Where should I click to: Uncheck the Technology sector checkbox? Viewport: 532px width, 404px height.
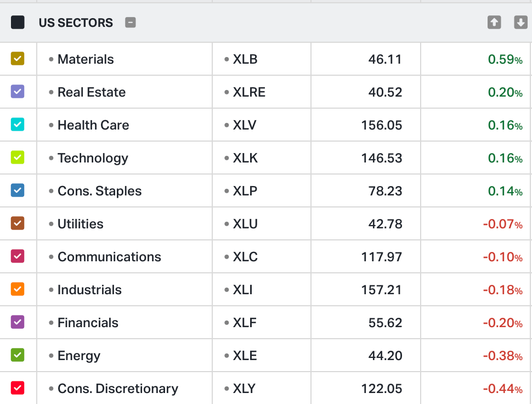(18, 158)
